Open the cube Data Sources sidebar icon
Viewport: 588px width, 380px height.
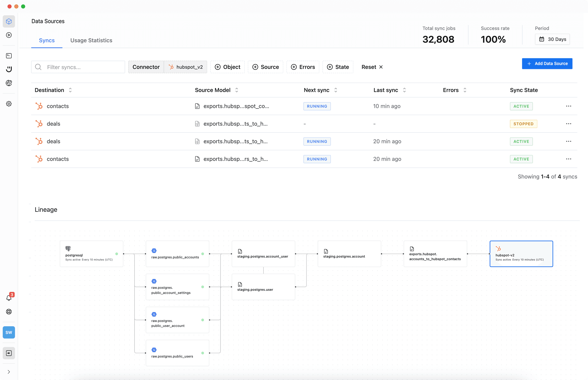click(x=9, y=21)
